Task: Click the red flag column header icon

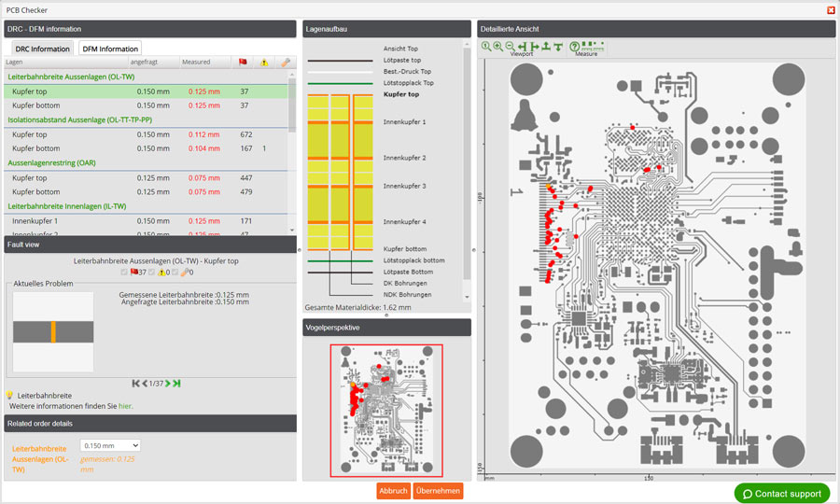Action: (244, 63)
